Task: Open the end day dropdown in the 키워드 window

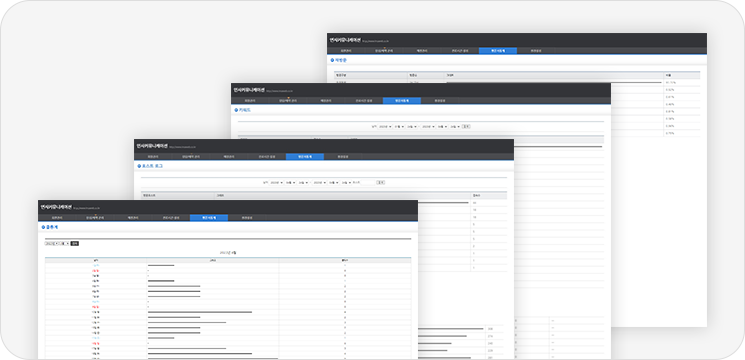Action: (x=455, y=127)
